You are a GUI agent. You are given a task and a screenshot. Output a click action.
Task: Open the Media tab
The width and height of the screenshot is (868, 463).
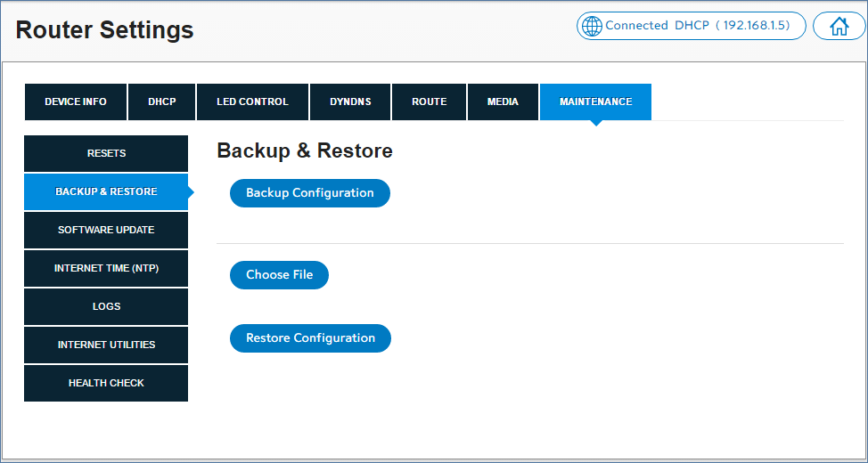click(503, 102)
